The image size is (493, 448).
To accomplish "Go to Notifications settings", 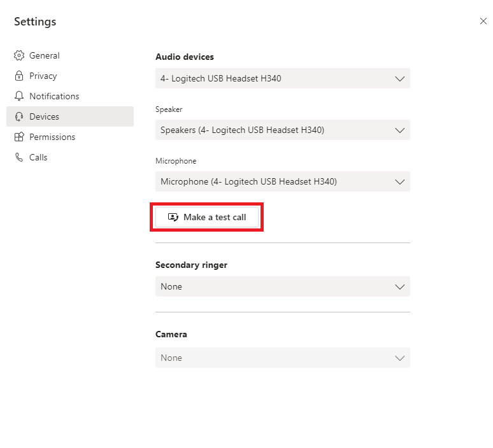I will point(54,96).
